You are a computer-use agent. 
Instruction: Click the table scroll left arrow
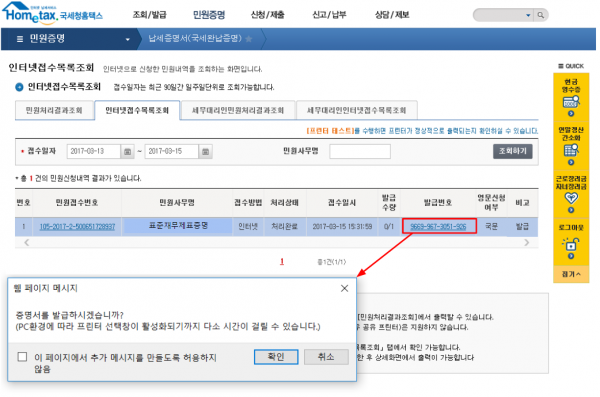click(x=26, y=242)
